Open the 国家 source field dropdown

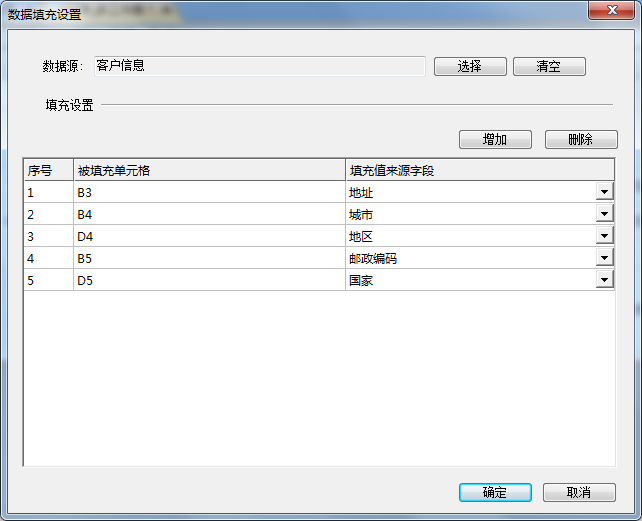click(604, 280)
